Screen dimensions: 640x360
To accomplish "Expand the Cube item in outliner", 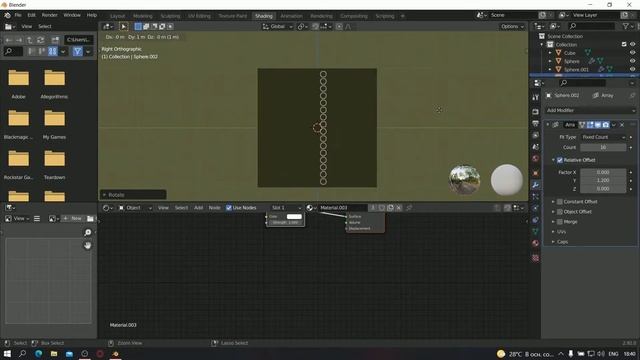I will [x=550, y=53].
